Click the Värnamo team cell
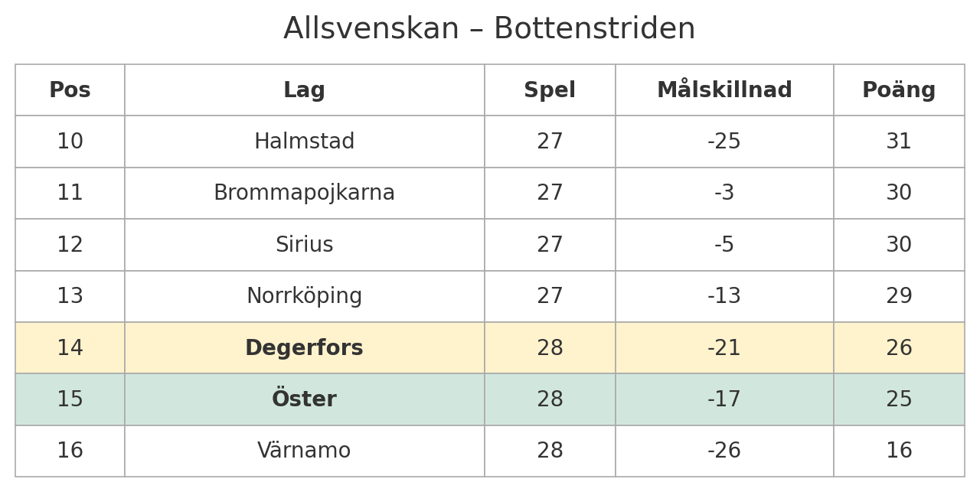980x492 pixels. 304,451
